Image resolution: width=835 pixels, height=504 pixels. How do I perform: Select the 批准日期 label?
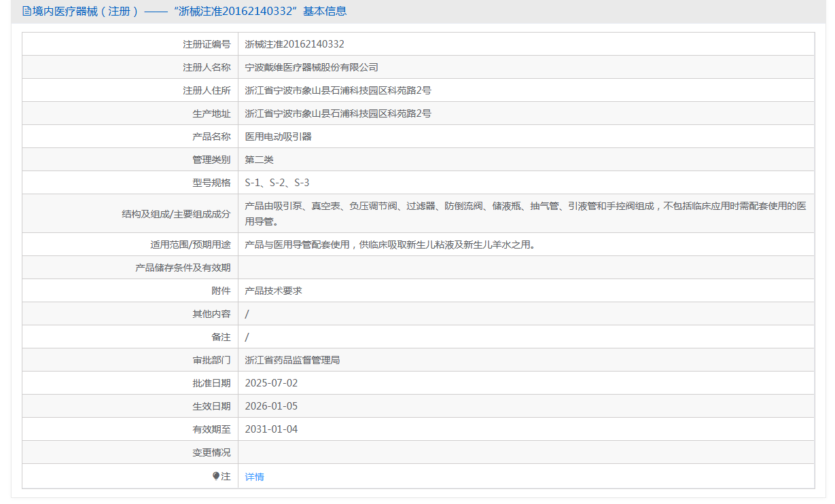click(x=211, y=383)
